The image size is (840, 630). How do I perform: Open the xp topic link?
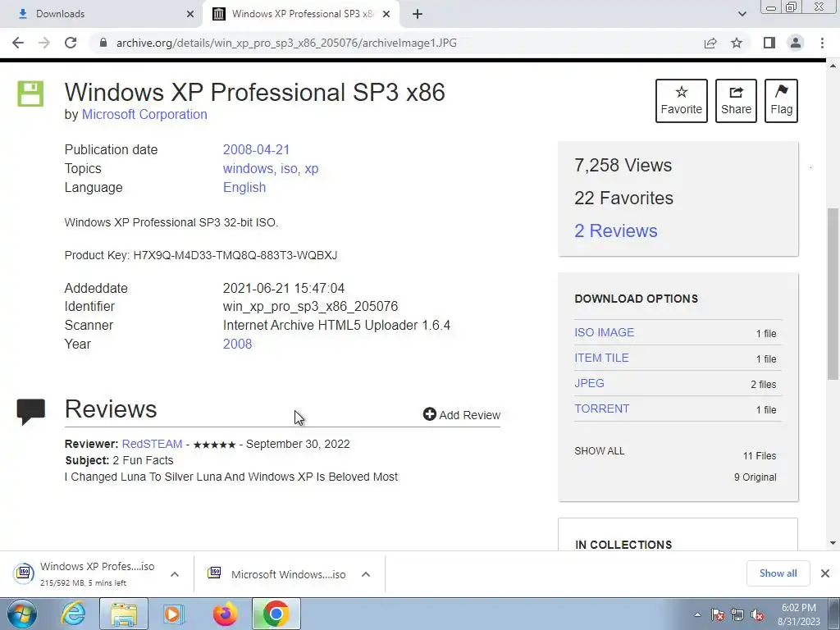(x=311, y=169)
